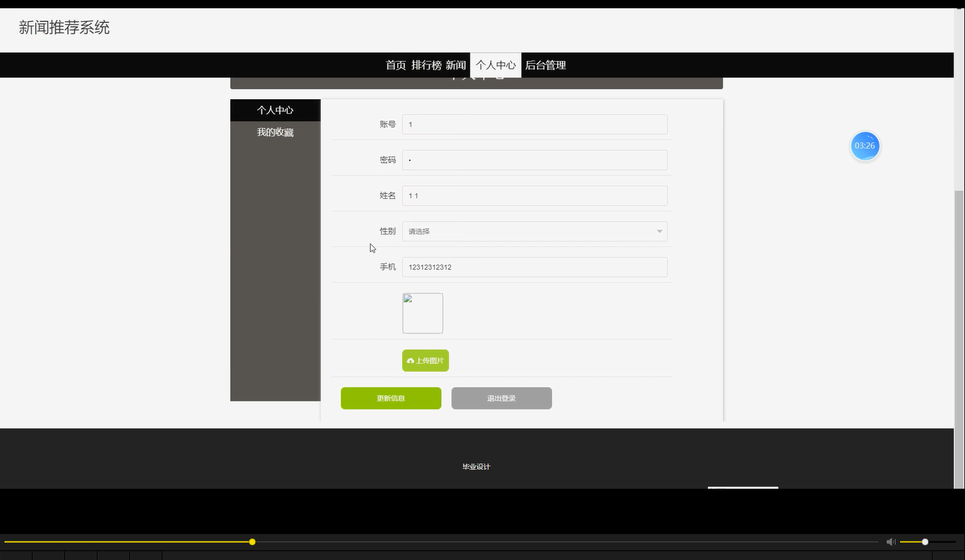This screenshot has width=965, height=560.
Task: Click the 新闻推荐系统 site title
Action: coord(64,27)
